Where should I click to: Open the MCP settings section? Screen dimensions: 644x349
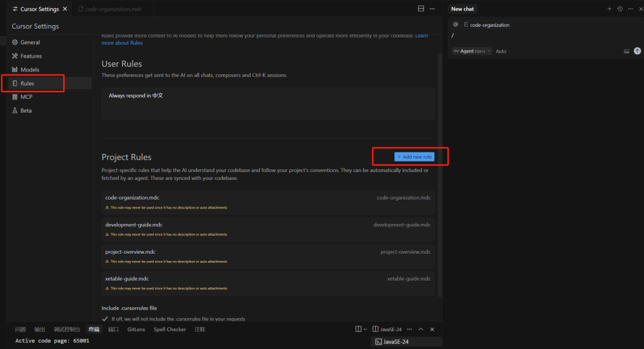(26, 97)
